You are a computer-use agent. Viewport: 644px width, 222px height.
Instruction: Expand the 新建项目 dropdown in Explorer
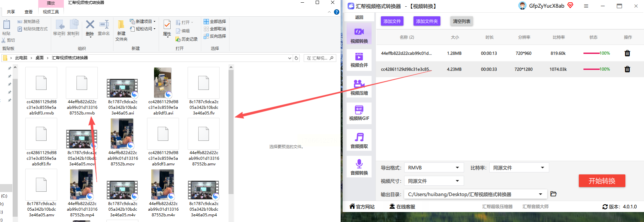(154, 22)
